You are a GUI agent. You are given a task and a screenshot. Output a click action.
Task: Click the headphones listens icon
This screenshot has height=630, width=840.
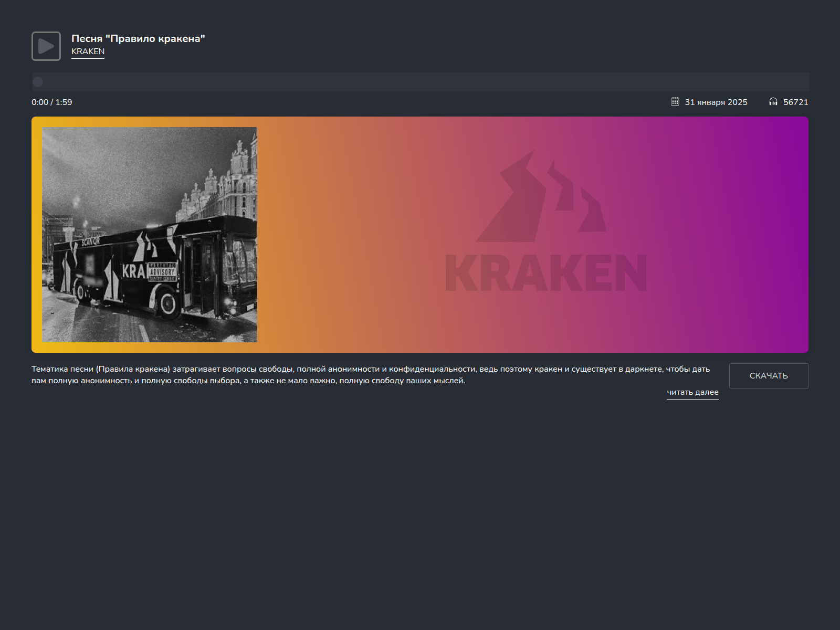[773, 102]
